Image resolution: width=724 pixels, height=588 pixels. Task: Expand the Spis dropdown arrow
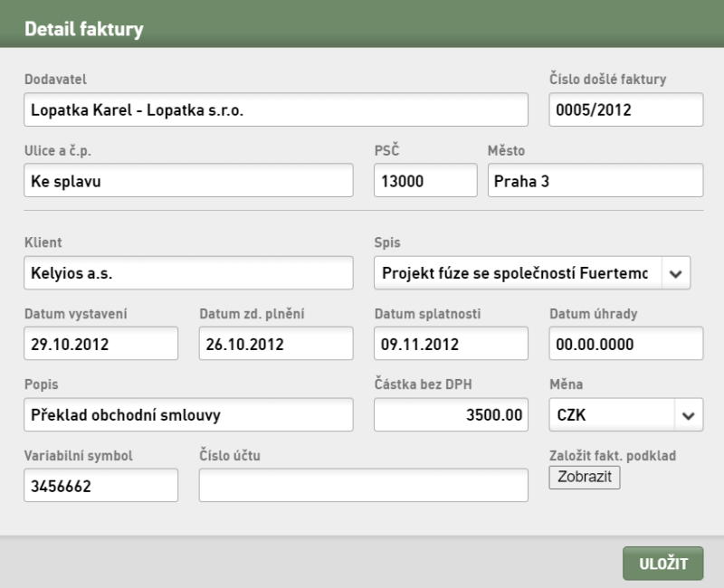[675, 273]
